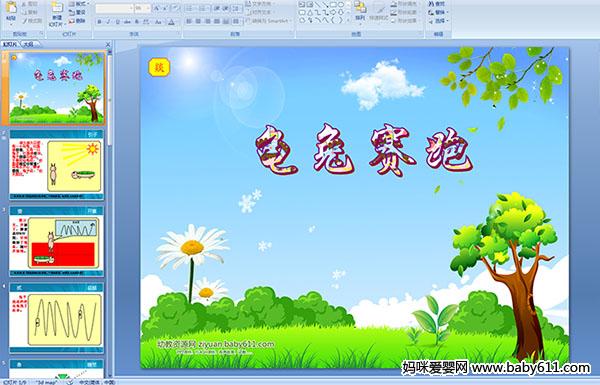Toggle Bold formatting in the font group
This screenshot has height=385, width=600.
[100, 22]
